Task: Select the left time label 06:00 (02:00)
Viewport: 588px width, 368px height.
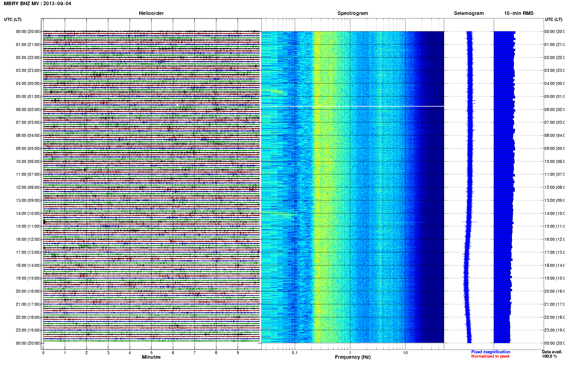Action: [28, 109]
